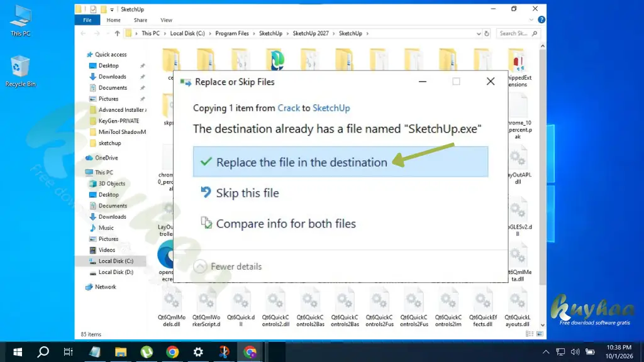Open uTorrent from taskbar
This screenshot has width=644, height=362.
[147, 352]
